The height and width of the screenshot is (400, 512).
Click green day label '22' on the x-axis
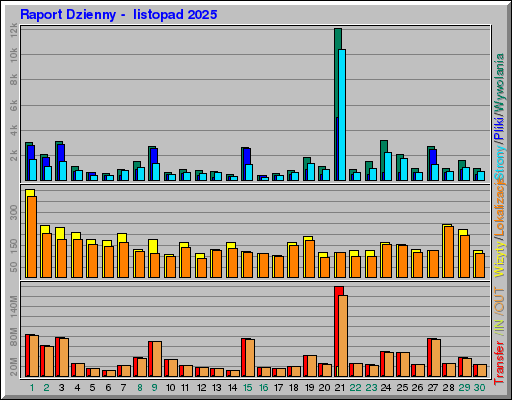356,388
